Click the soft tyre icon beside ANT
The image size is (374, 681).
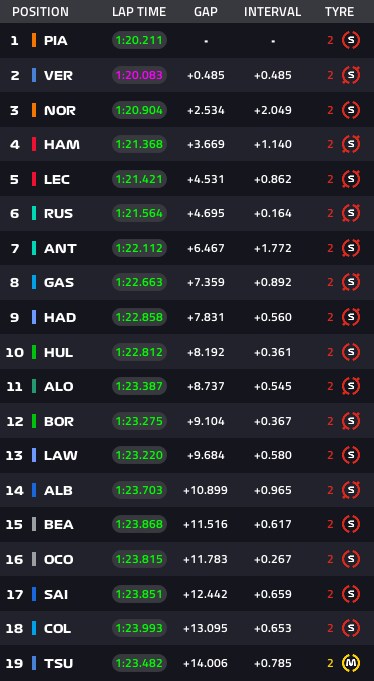351,248
